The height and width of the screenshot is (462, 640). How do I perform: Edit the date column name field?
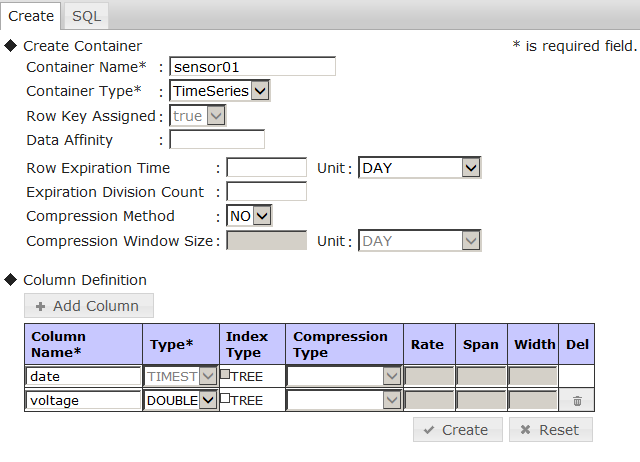point(84,376)
